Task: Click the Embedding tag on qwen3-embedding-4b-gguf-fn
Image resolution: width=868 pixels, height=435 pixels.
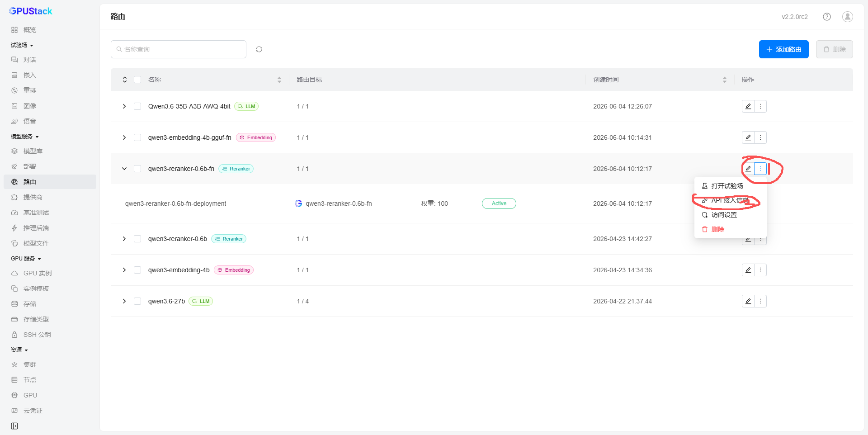Action: (x=256, y=137)
